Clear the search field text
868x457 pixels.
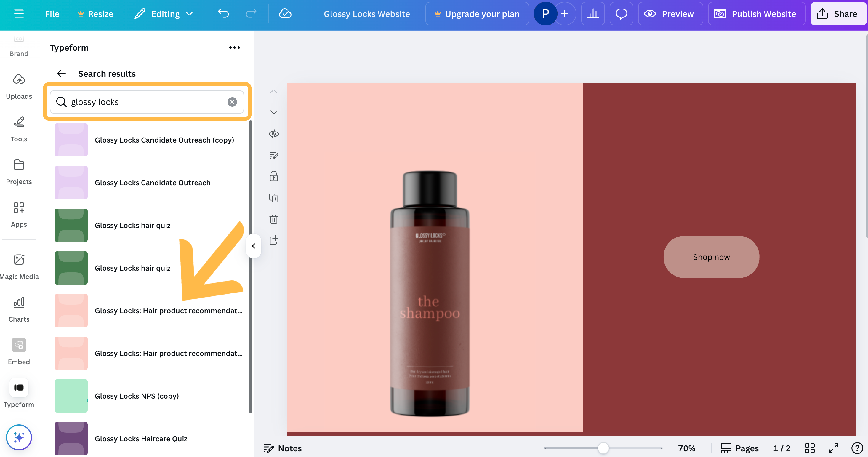coord(232,102)
